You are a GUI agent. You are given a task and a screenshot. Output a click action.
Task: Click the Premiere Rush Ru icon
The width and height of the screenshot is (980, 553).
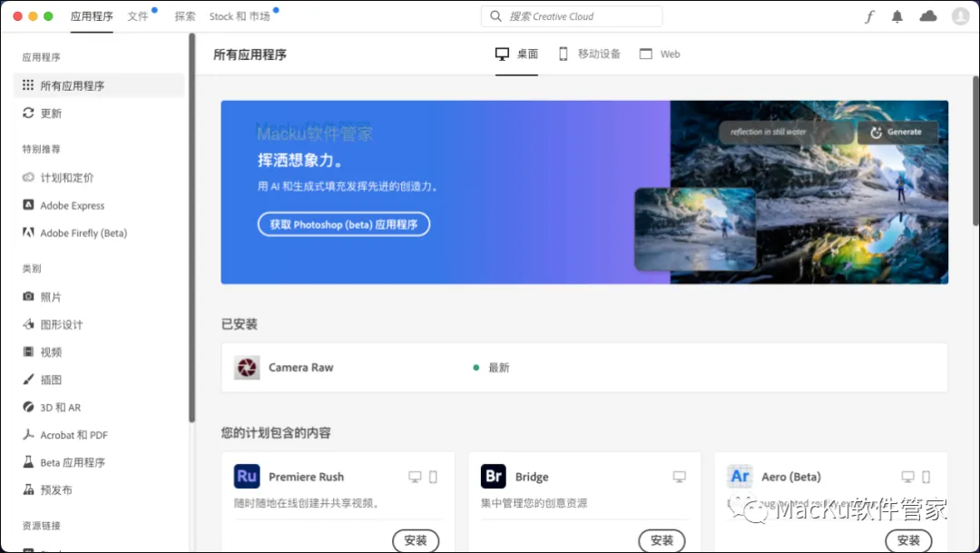coord(247,476)
